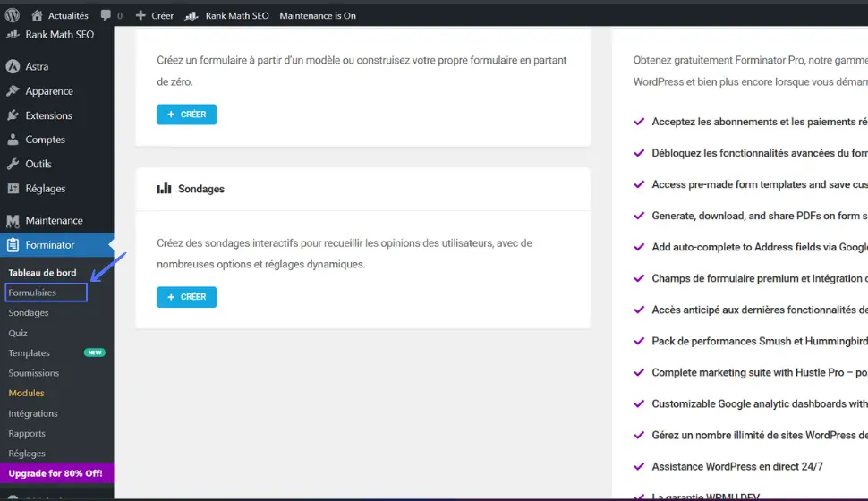This screenshot has width=868, height=501.
Task: Open the Formulaires submenu
Action: 32,293
